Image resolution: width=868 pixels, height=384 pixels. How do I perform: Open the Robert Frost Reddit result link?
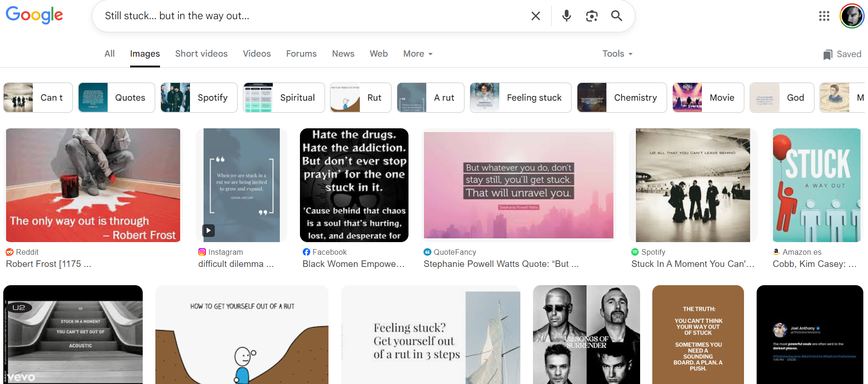pyautogui.click(x=49, y=264)
